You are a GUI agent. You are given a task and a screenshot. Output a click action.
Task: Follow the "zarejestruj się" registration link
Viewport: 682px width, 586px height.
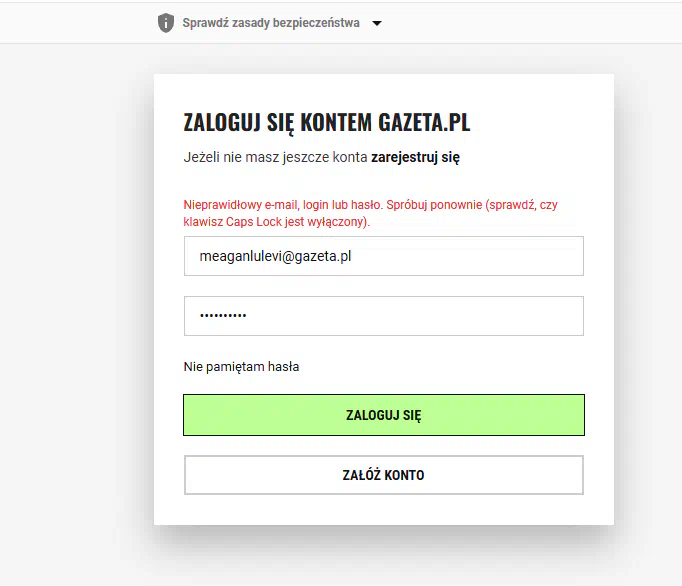coord(415,157)
